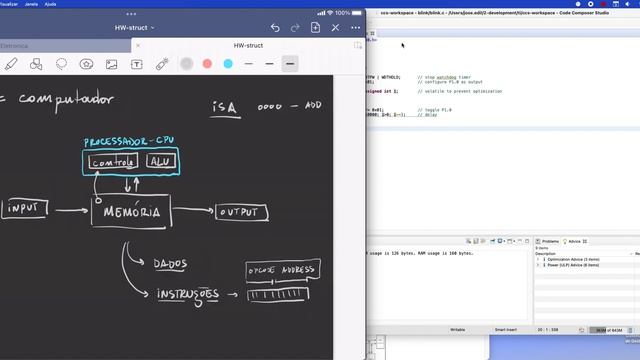
Task: Expand the Power (ULP) Advice tree item
Action: (538, 265)
